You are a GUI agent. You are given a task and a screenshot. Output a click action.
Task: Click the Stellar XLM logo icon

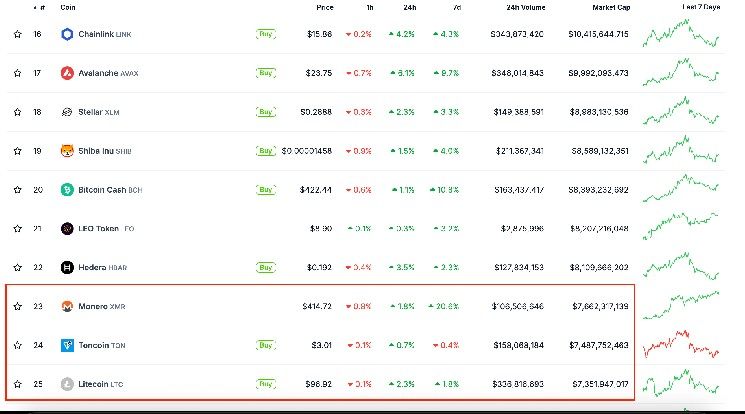click(x=67, y=112)
